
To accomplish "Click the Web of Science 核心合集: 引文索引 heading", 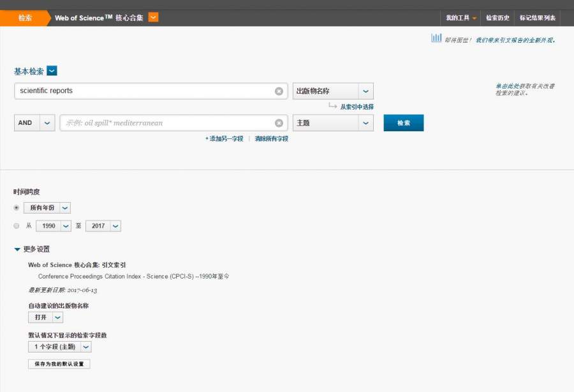I will (77, 265).
